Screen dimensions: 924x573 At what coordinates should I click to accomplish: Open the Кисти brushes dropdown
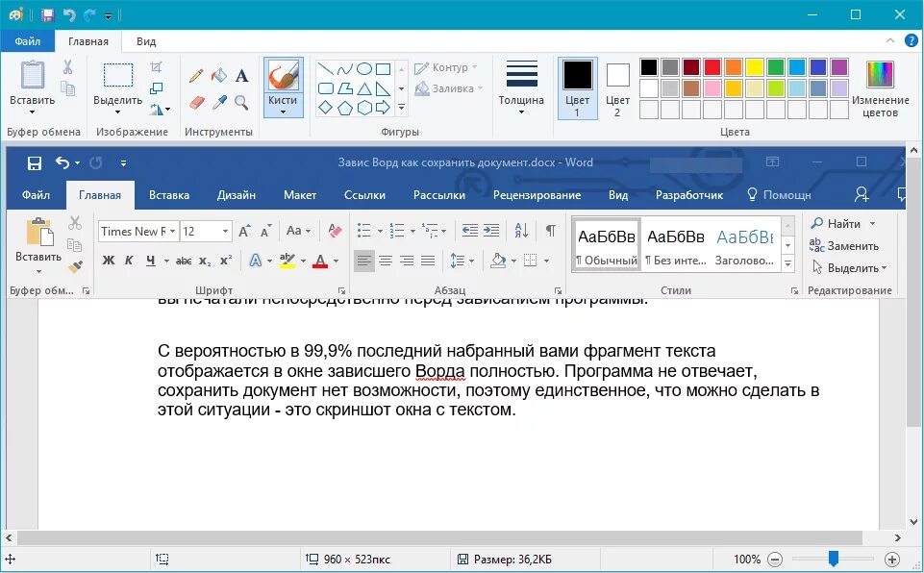click(283, 105)
